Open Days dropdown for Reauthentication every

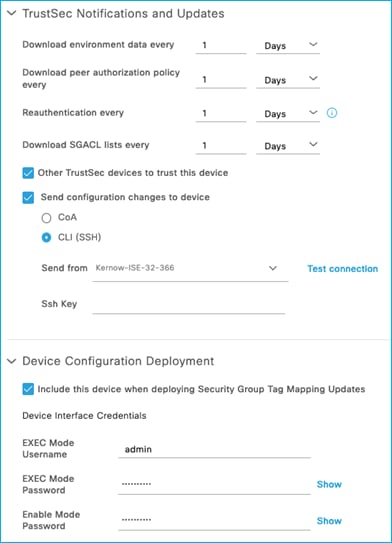pos(288,113)
